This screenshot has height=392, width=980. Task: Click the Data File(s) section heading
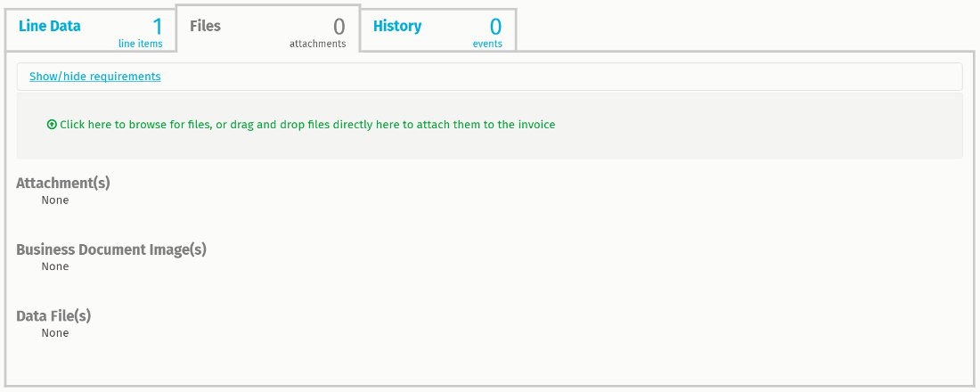pos(53,315)
